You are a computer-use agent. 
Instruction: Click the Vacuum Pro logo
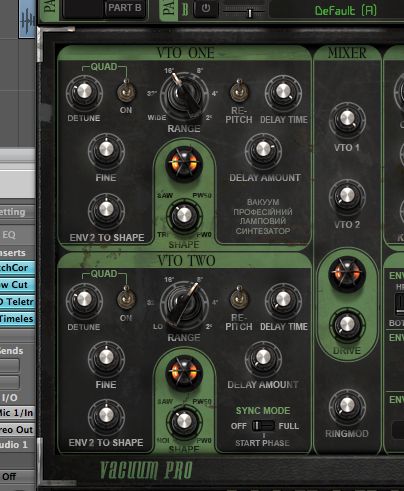[x=146, y=470]
